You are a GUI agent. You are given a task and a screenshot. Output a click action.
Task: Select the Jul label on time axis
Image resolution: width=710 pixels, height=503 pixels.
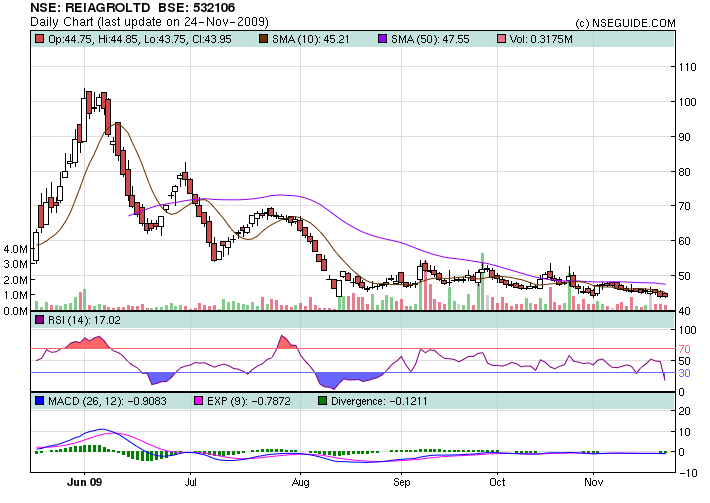click(x=190, y=480)
